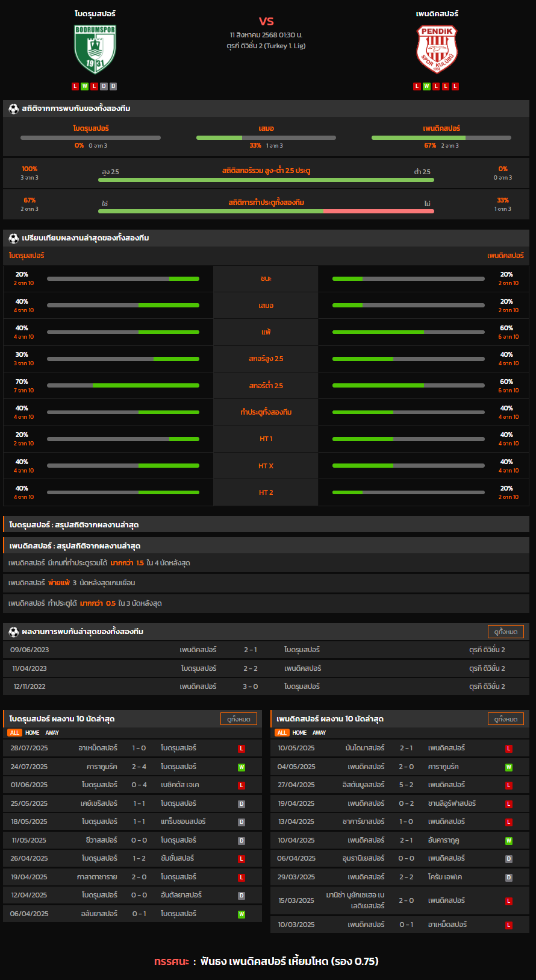The height and width of the screenshot is (980, 536).
Task: Switch to HOME tab in Pendikspor last 10 matches
Action: point(299,733)
